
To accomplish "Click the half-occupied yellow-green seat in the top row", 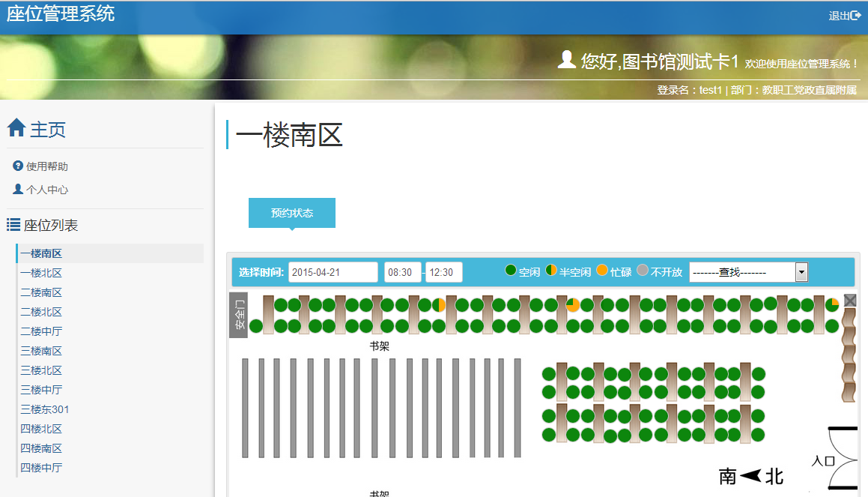I will click(438, 304).
